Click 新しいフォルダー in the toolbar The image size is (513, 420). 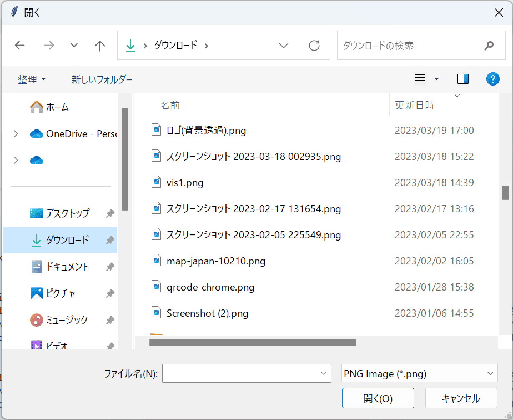click(x=102, y=79)
